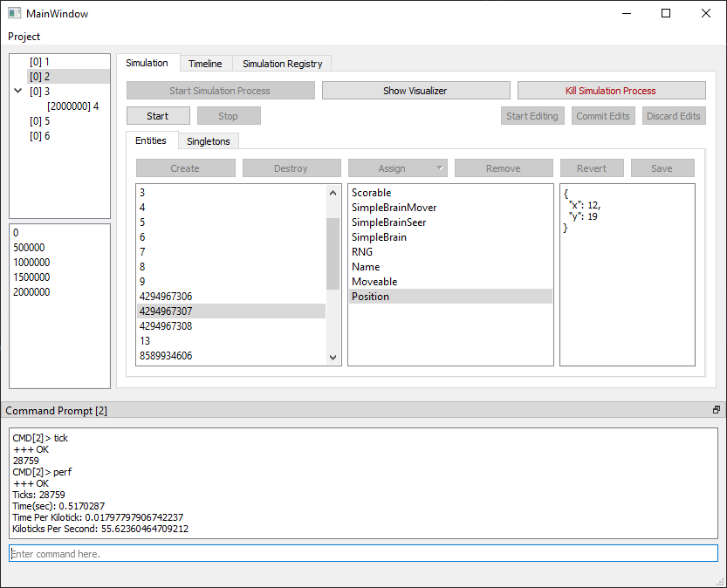727x588 pixels.
Task: Select snapshot tick 2000000
Action: pyautogui.click(x=59, y=292)
